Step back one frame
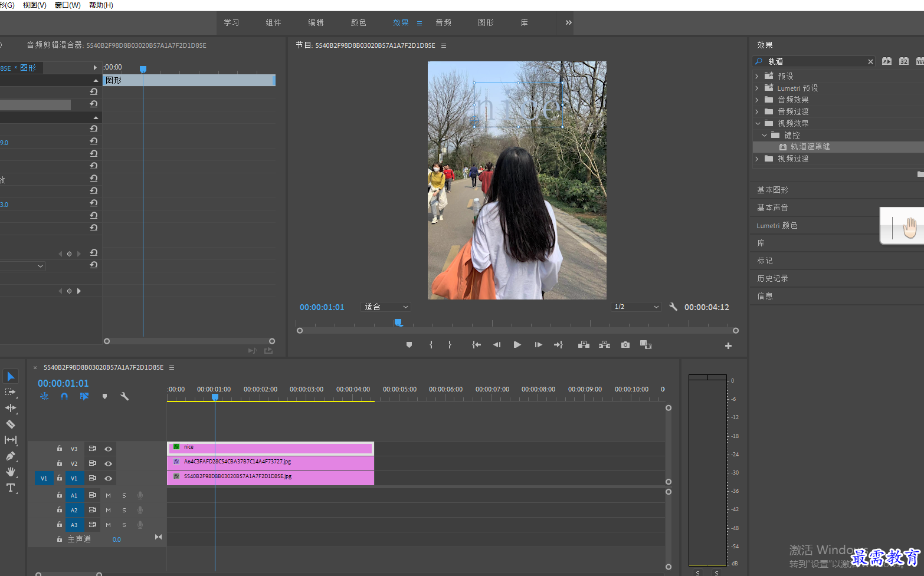The width and height of the screenshot is (924, 576). pyautogui.click(x=497, y=345)
